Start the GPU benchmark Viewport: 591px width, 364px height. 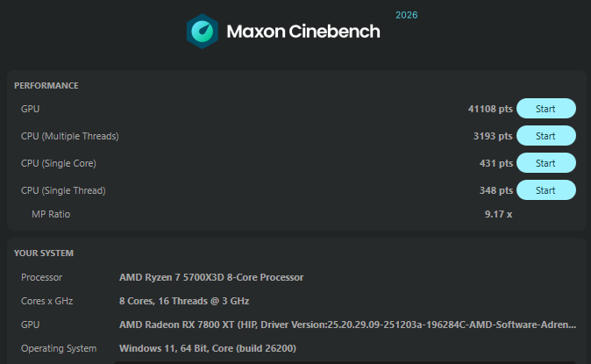click(x=545, y=109)
